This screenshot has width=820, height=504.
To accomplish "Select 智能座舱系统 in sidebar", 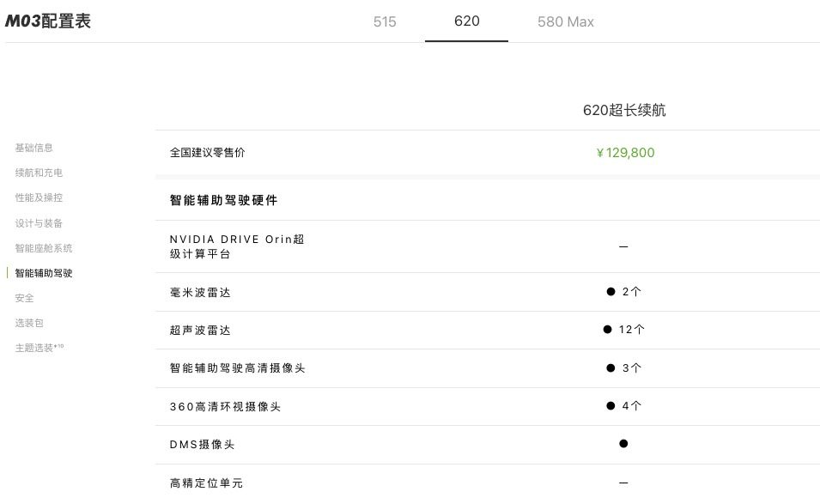I will pos(44,248).
